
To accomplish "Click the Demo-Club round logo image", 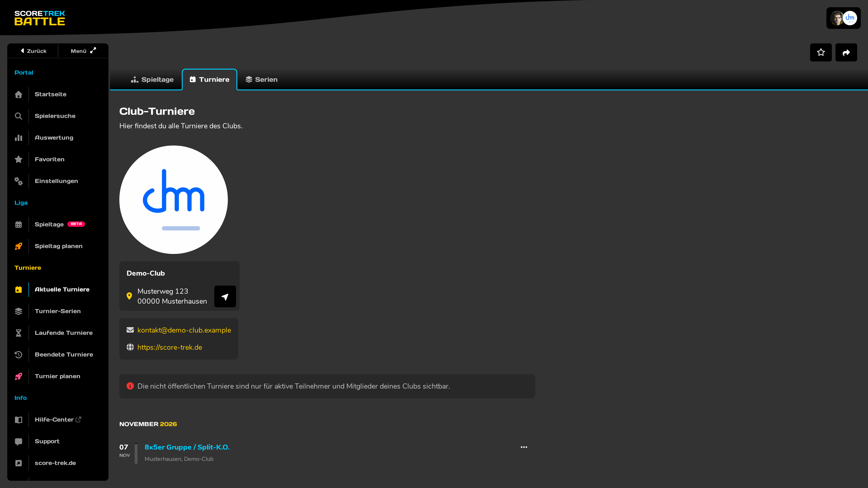I will point(174,200).
